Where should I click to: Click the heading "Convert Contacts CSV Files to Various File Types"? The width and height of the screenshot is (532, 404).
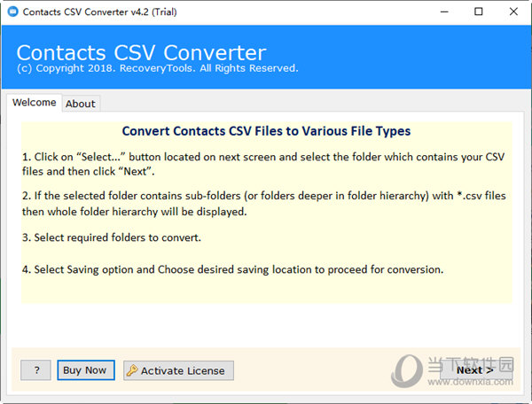pyautogui.click(x=266, y=131)
